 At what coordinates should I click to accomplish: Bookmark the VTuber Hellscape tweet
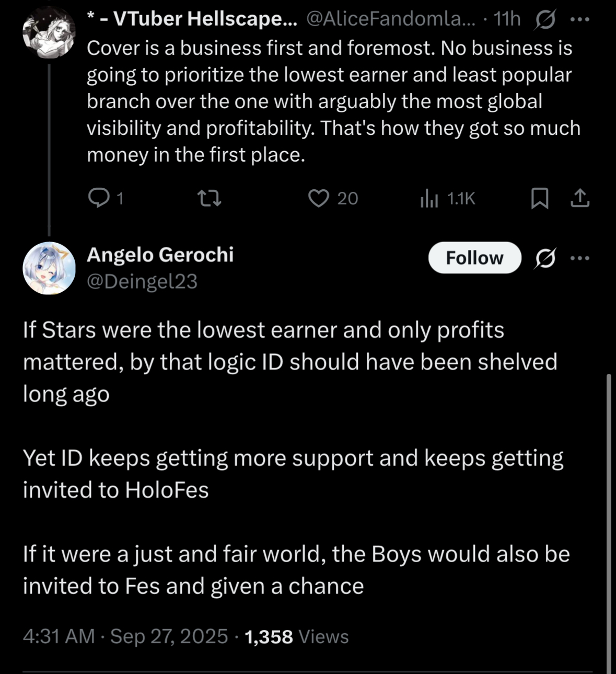[x=539, y=198]
